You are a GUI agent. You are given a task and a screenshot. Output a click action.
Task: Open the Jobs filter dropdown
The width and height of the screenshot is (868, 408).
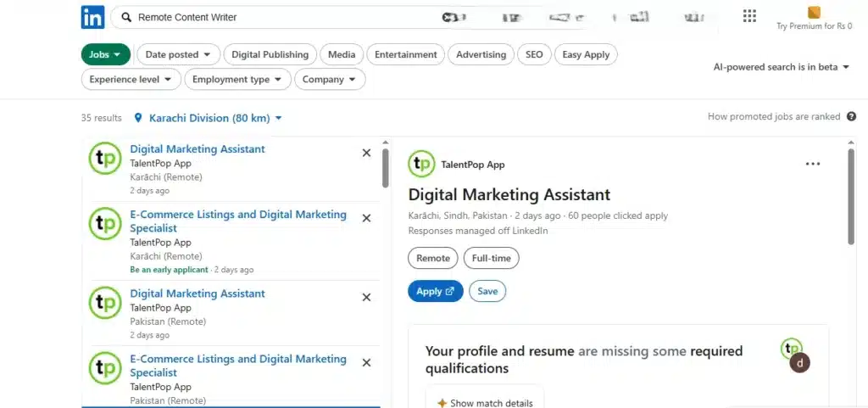click(106, 54)
